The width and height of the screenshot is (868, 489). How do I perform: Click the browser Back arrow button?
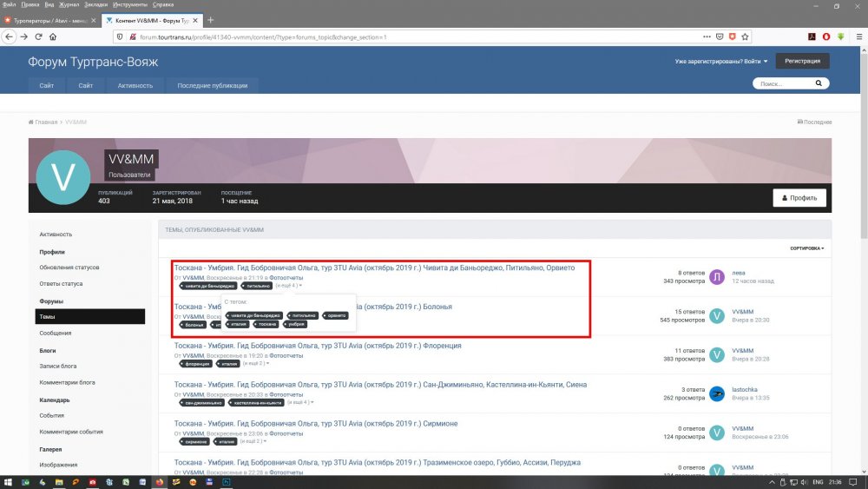point(10,36)
